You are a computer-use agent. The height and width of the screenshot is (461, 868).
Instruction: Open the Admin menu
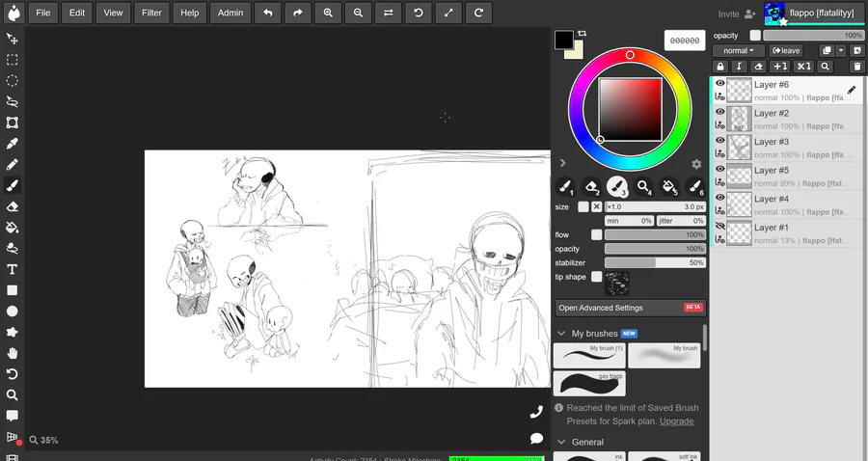231,13
